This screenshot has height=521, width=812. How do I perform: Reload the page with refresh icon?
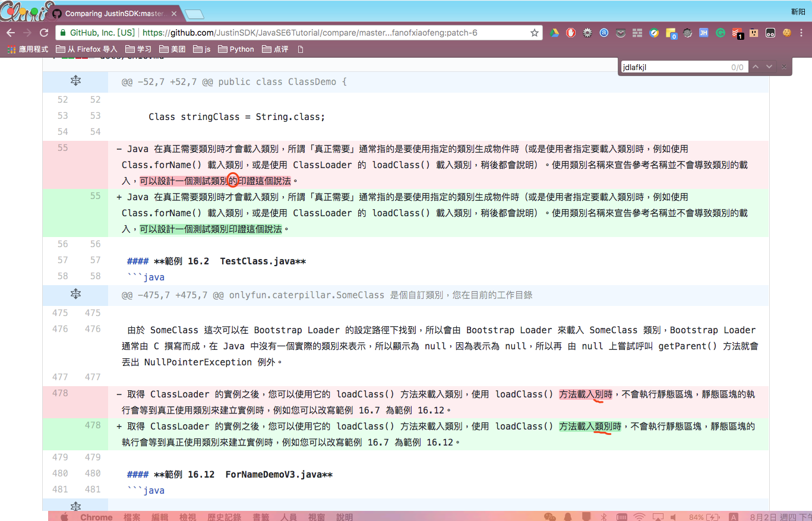(44, 33)
